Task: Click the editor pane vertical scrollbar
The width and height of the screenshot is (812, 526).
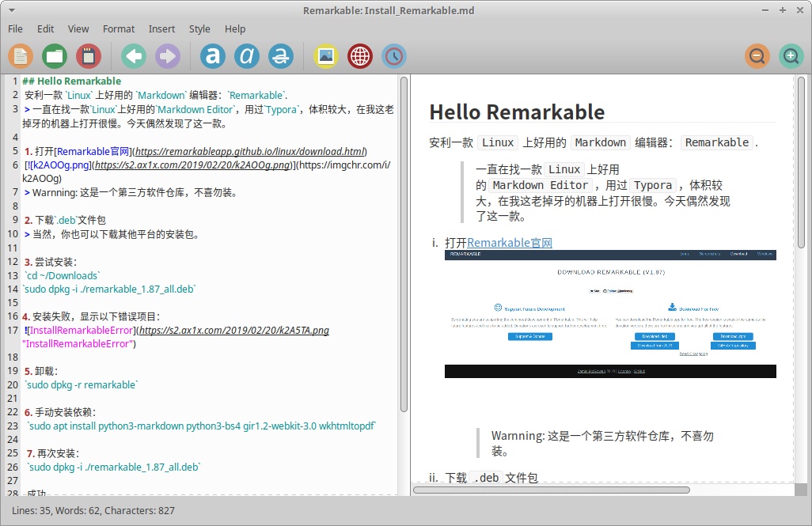Action: click(x=404, y=245)
